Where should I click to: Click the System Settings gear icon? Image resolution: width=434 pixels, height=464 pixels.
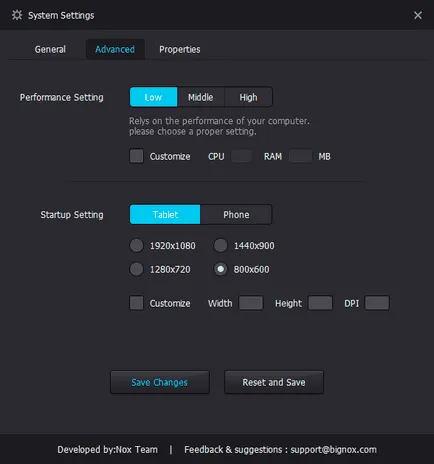(x=17, y=15)
